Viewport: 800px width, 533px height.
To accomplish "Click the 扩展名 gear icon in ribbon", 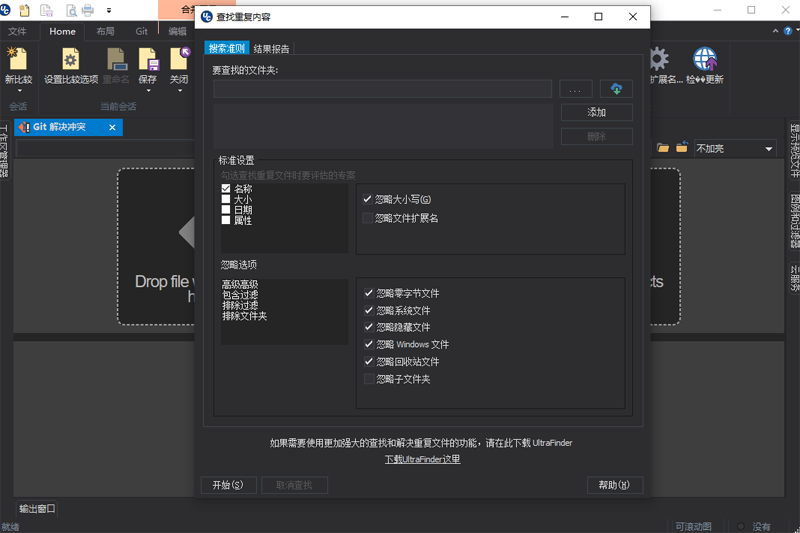I will tap(659, 59).
